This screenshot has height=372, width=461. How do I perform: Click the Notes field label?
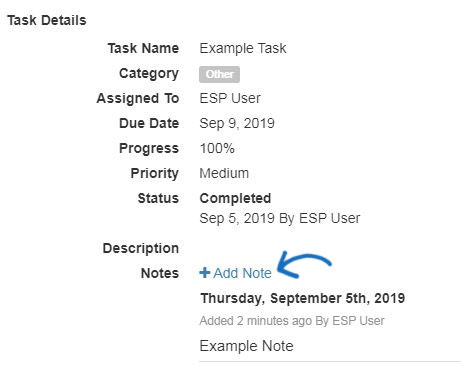[x=160, y=273]
